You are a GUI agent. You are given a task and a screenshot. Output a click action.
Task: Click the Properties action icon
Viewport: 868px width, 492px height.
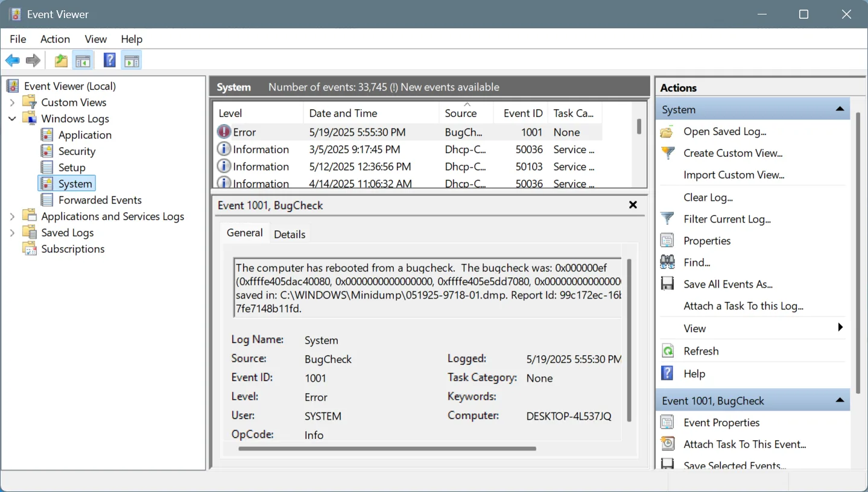click(667, 241)
